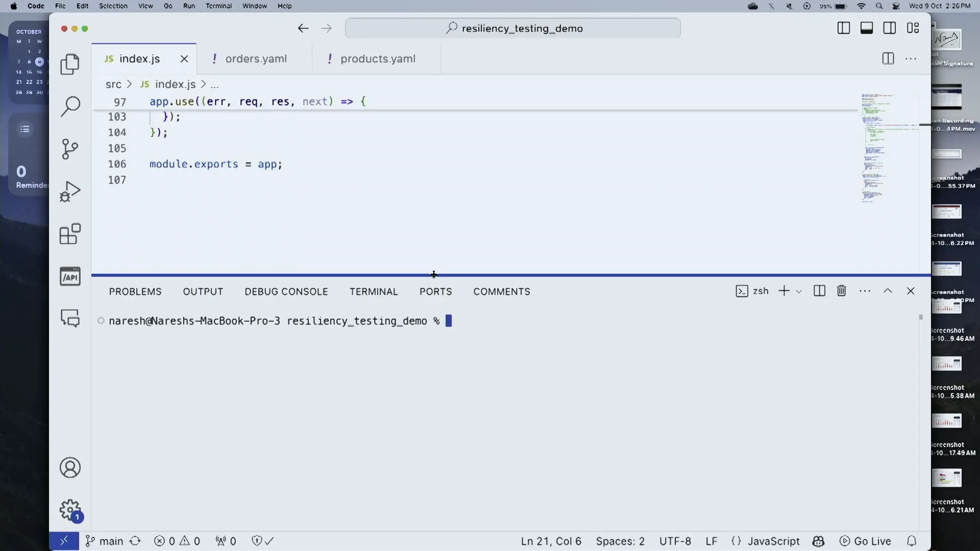Open the orders.yaml file tab

(256, 58)
